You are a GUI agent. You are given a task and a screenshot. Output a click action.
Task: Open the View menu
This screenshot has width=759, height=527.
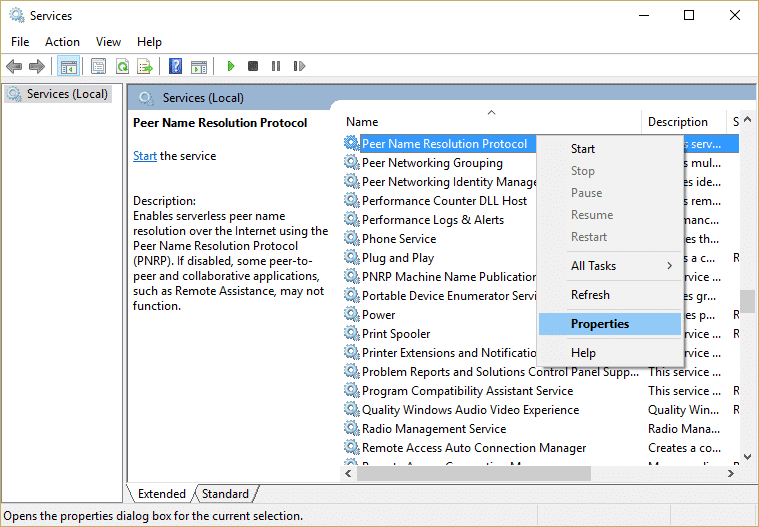click(x=108, y=42)
